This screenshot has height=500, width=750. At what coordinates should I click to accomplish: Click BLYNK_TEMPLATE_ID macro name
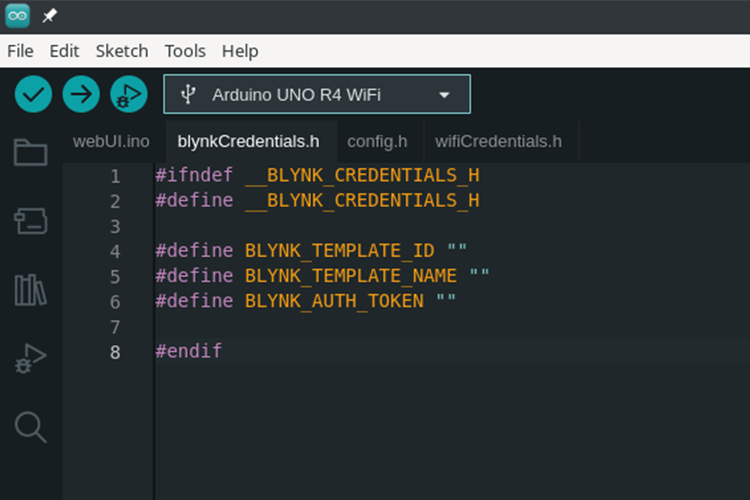[340, 251]
